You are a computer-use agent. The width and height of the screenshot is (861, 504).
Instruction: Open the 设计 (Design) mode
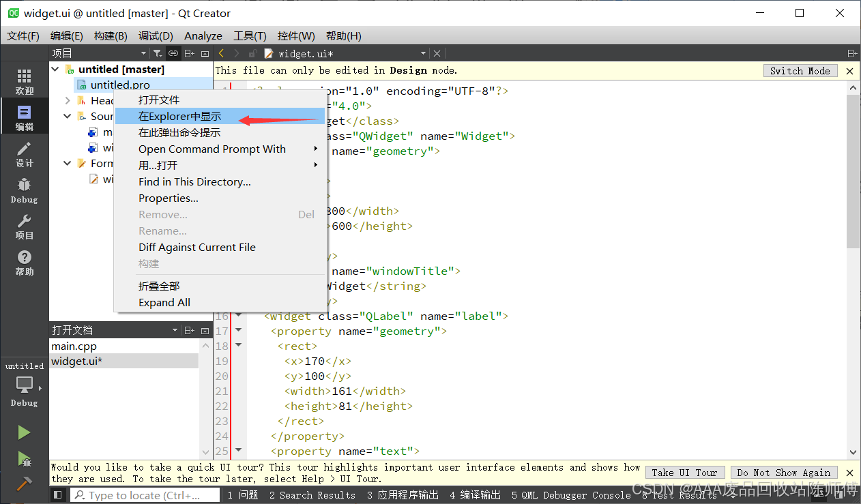[x=24, y=154]
